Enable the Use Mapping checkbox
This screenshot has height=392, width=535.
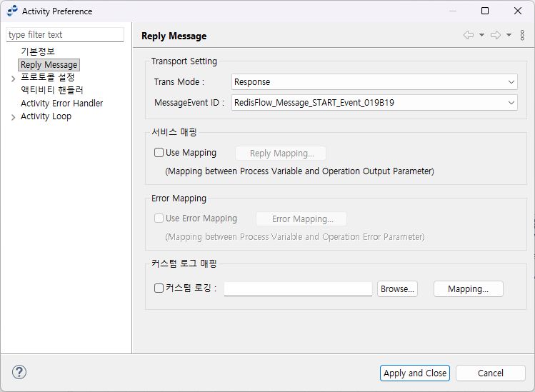pyautogui.click(x=159, y=153)
